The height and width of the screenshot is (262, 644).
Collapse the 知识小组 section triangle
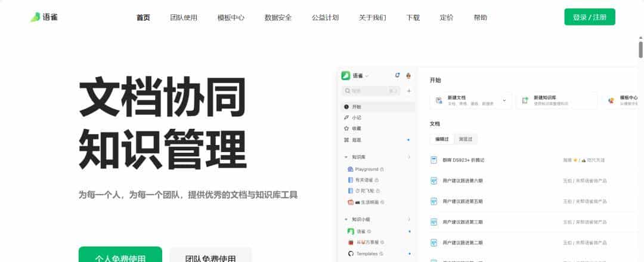pyautogui.click(x=346, y=220)
